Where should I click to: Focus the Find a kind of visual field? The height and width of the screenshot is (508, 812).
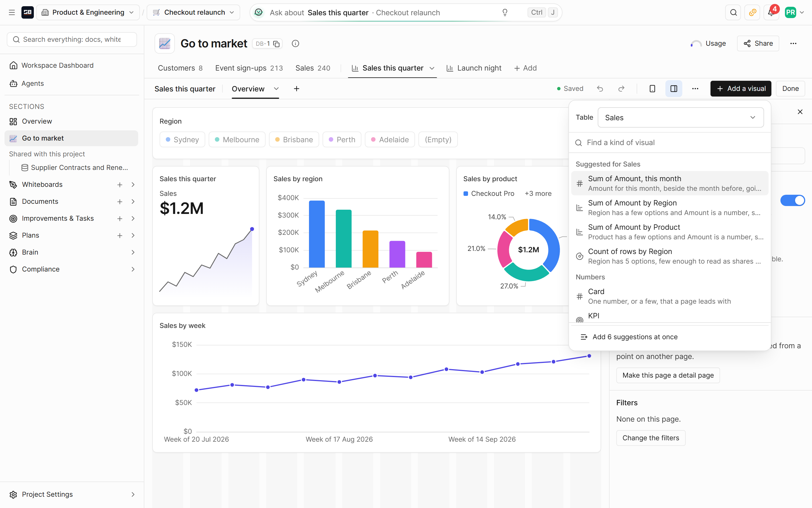(x=670, y=143)
